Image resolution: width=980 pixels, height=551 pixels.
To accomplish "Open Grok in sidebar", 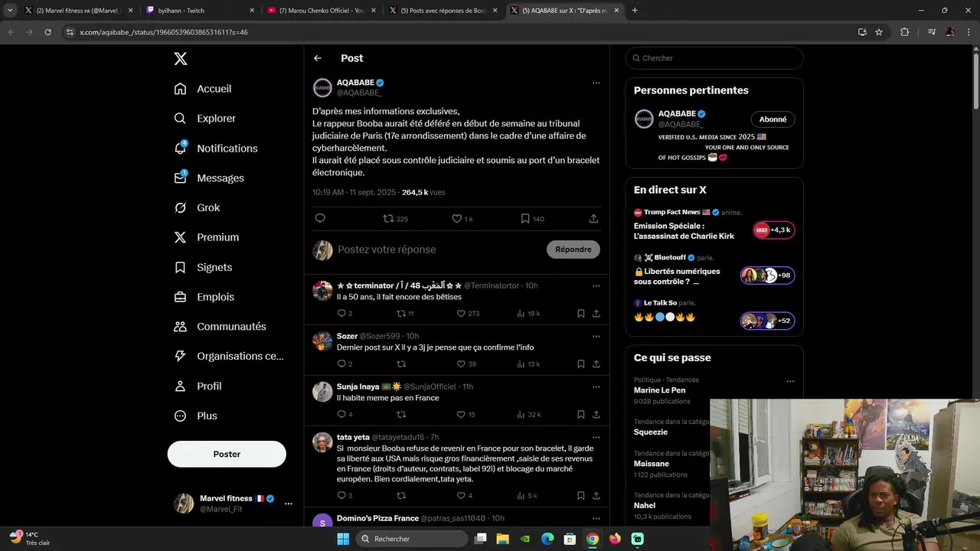I will pyautogui.click(x=198, y=208).
